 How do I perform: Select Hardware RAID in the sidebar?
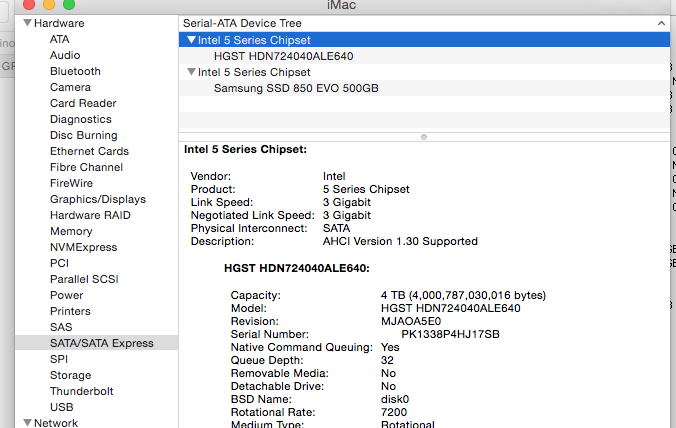tap(90, 215)
